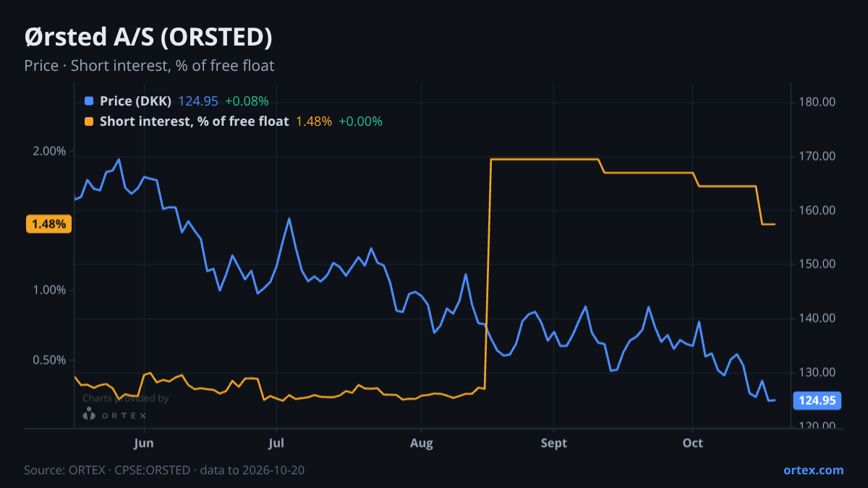This screenshot has width=868, height=488.
Task: Click the subtitle Price · Short interest text
Action: click(x=149, y=66)
